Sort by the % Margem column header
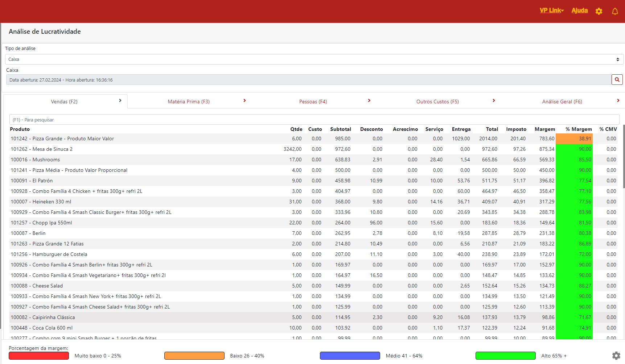Image resolution: width=625 pixels, height=364 pixels. [x=578, y=129]
